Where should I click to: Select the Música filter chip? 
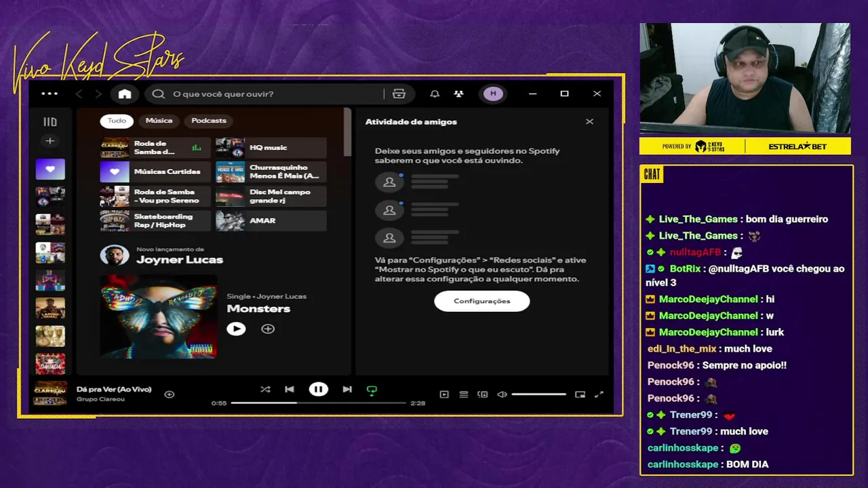[x=159, y=121]
